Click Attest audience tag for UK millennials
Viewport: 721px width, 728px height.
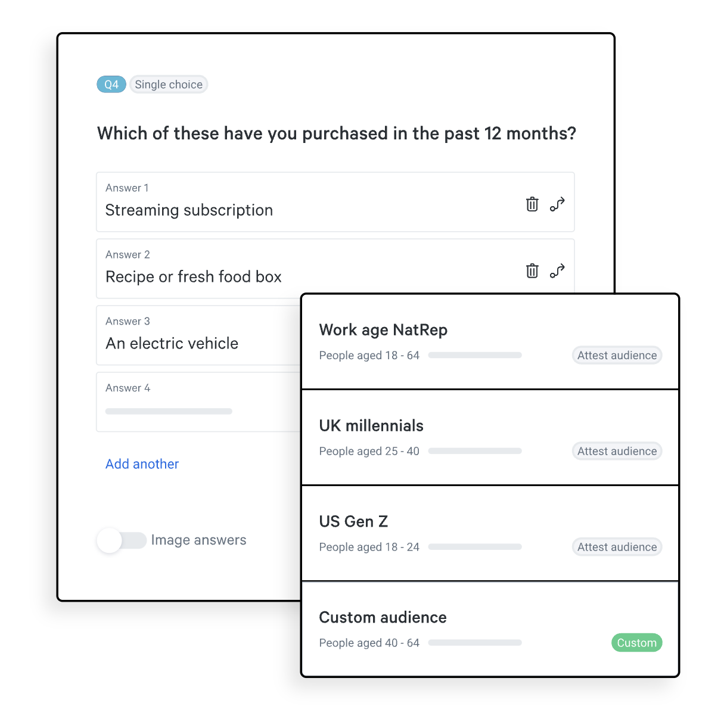coord(617,452)
